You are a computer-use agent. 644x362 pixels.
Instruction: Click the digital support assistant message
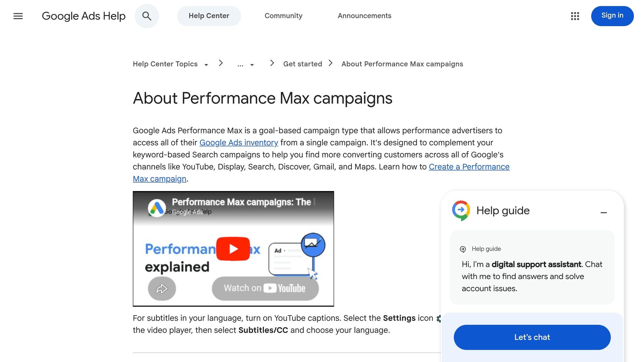tap(532, 276)
